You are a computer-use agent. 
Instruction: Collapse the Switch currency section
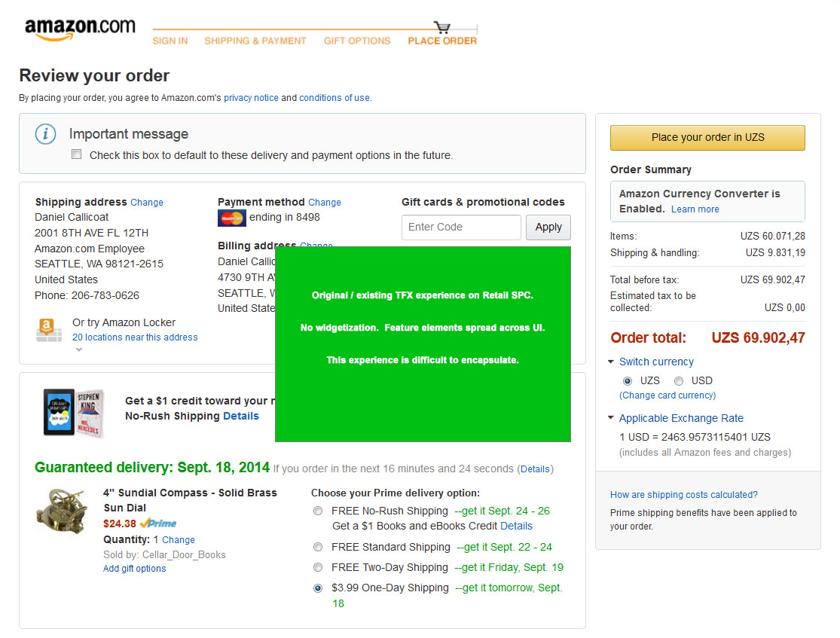click(611, 362)
